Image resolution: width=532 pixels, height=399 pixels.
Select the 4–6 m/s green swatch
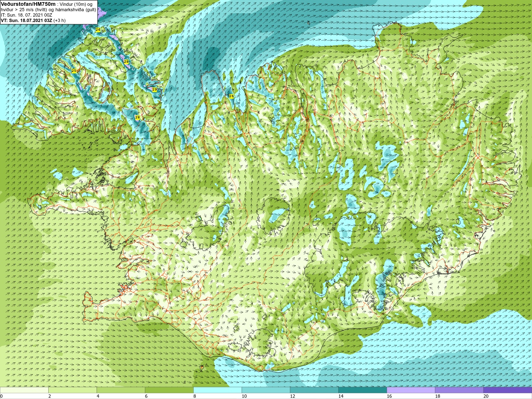pos(121,390)
